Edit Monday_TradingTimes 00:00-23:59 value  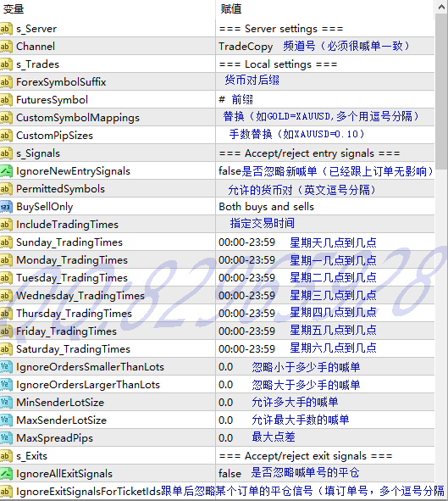click(246, 260)
